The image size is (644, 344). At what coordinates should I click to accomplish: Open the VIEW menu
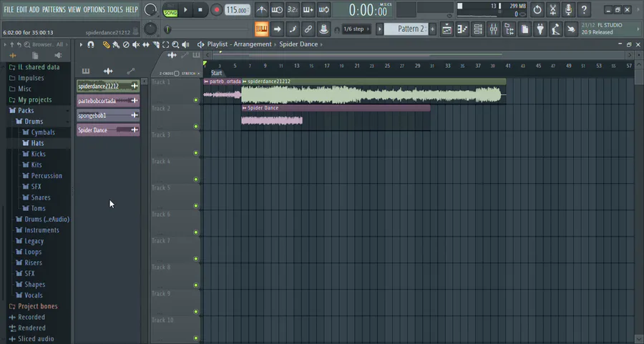point(74,9)
